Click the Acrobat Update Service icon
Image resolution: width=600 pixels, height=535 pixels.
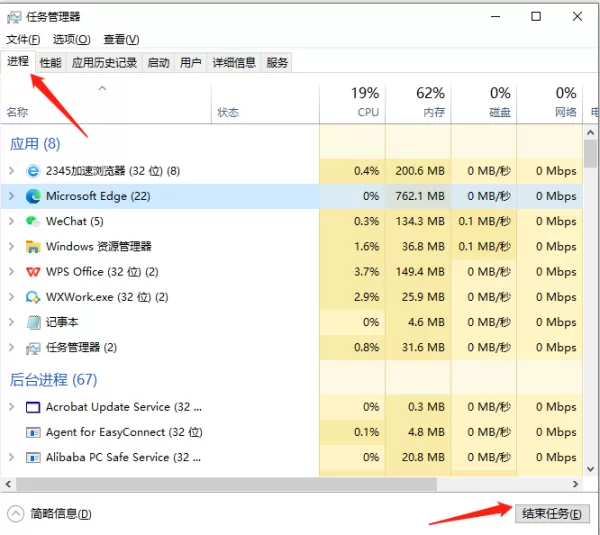33,407
